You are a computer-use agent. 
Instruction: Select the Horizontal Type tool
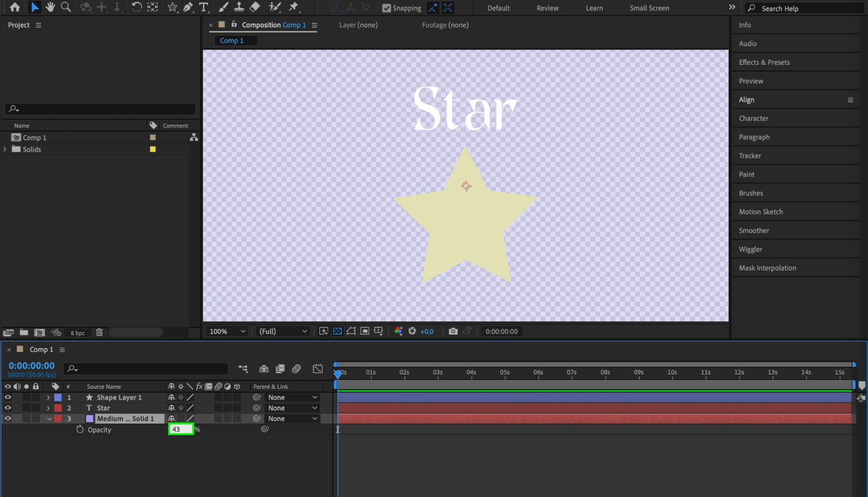coord(203,7)
